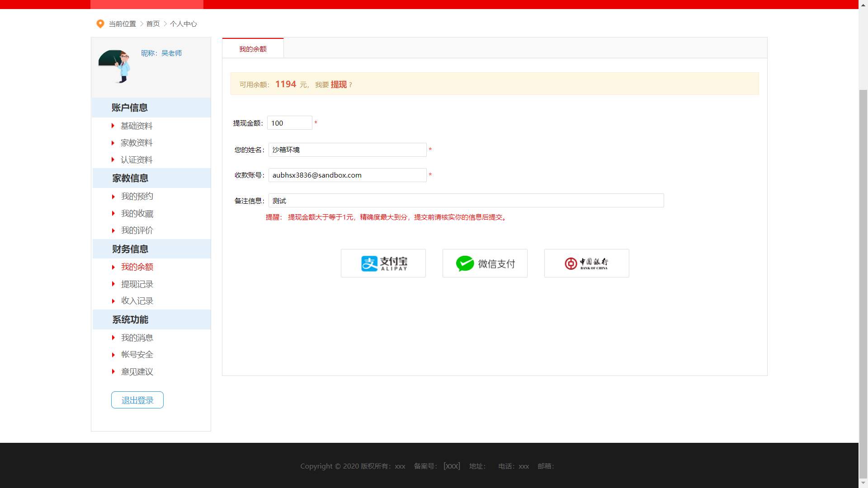The height and width of the screenshot is (488, 868).
Task: Click red arrow beside 基础资料
Action: [x=113, y=126]
